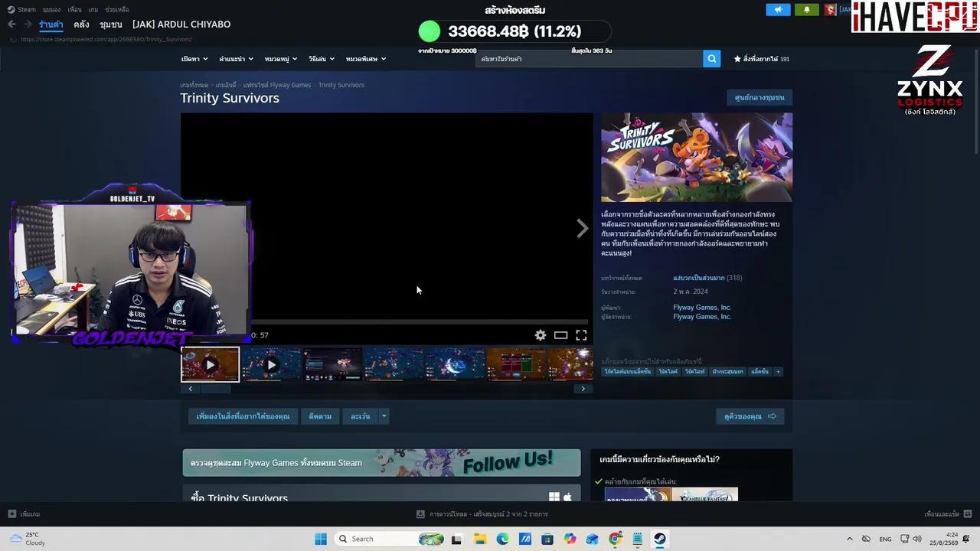Image resolution: width=980 pixels, height=551 pixels.
Task: Open video settings gear in the trailer player
Action: [541, 335]
